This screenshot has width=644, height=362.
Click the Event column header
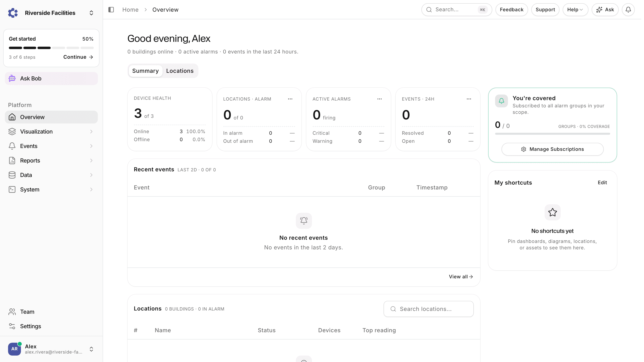point(141,187)
